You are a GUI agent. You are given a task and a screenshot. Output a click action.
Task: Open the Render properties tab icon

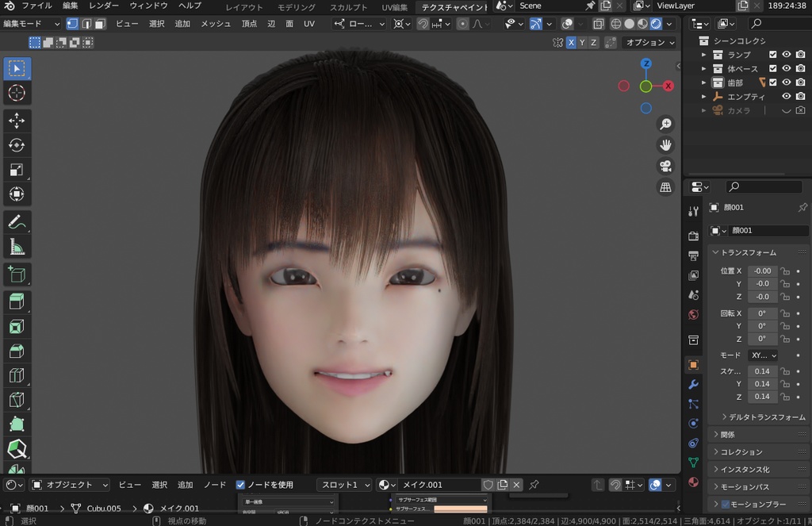pos(693,236)
